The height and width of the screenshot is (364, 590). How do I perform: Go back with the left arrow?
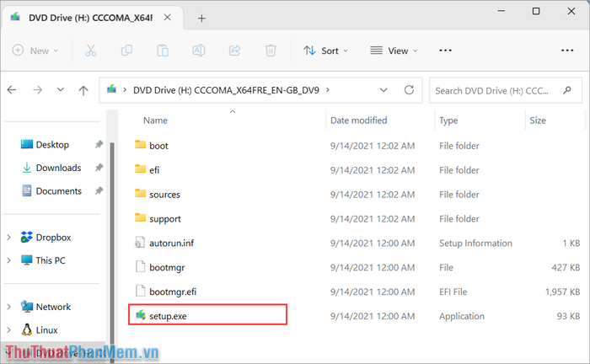pyautogui.click(x=12, y=90)
